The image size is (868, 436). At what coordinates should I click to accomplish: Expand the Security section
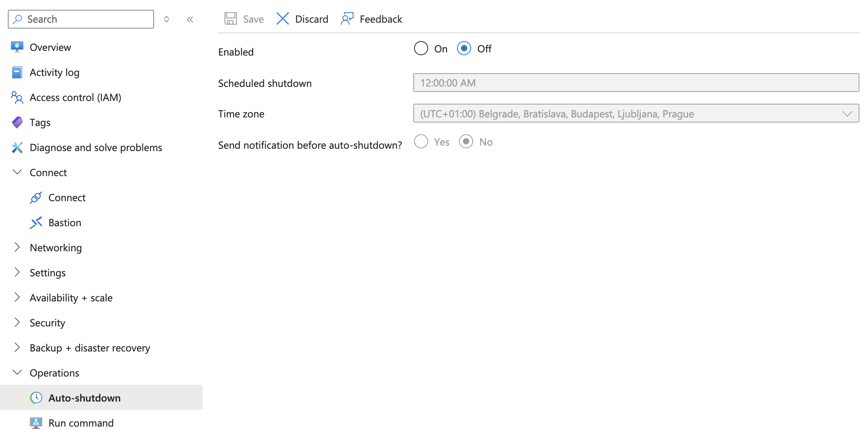17,322
